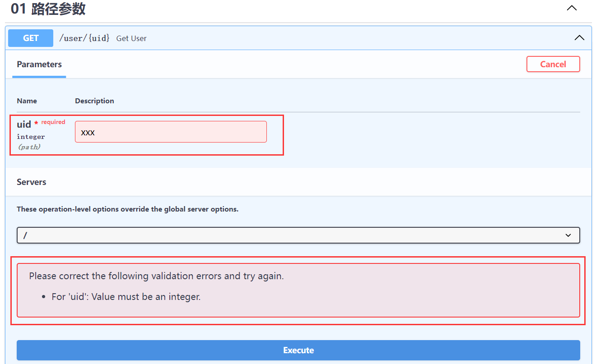Click the Name column header

tap(27, 101)
